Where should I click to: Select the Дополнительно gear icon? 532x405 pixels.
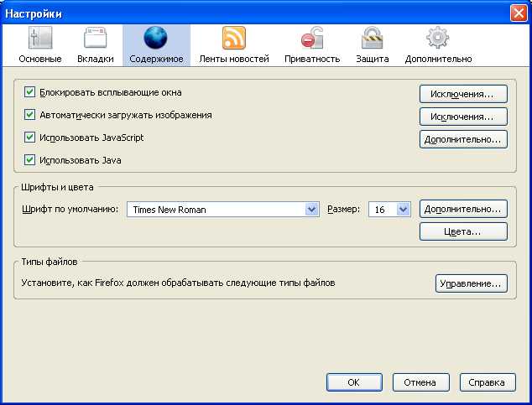point(438,39)
